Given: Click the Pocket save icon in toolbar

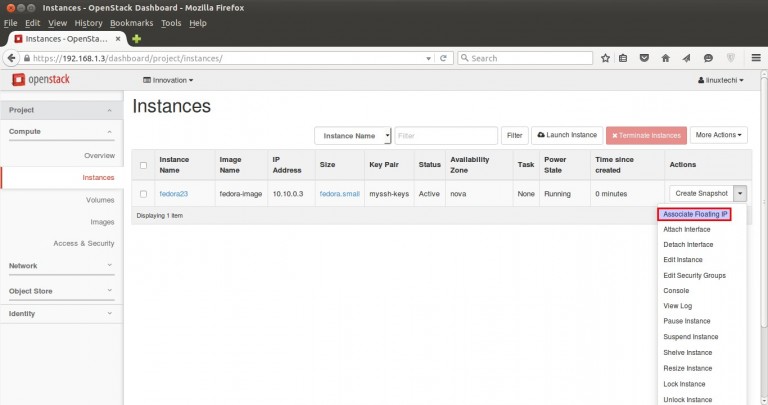Looking at the screenshot, I should click(643, 58).
